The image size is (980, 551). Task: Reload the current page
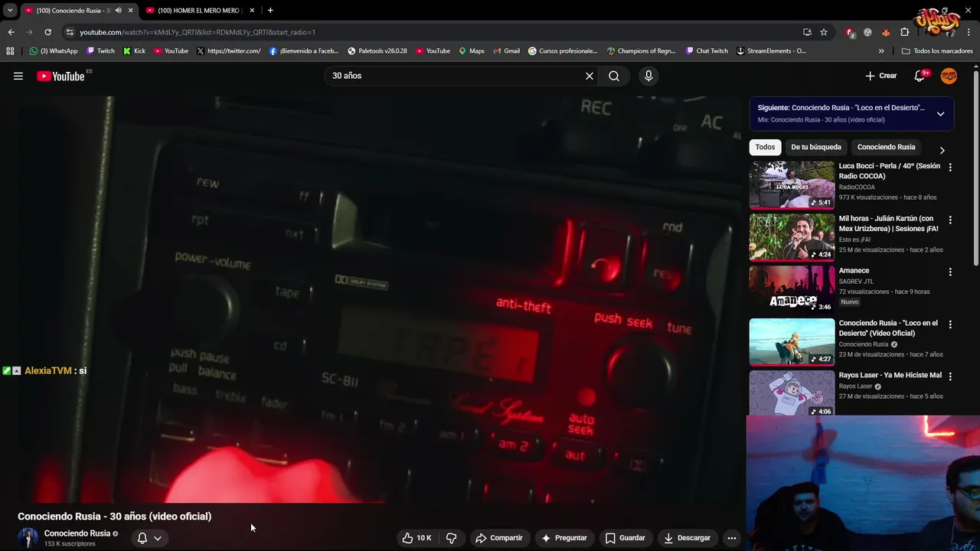point(47,32)
